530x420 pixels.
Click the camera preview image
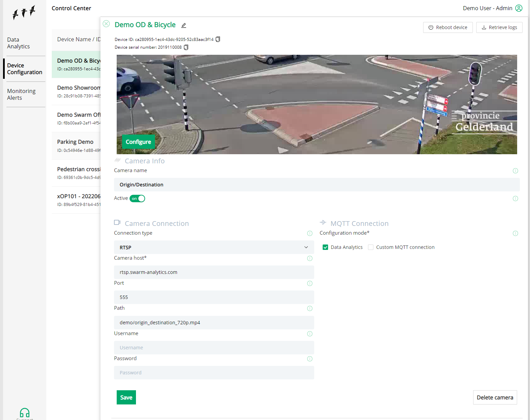tap(317, 104)
